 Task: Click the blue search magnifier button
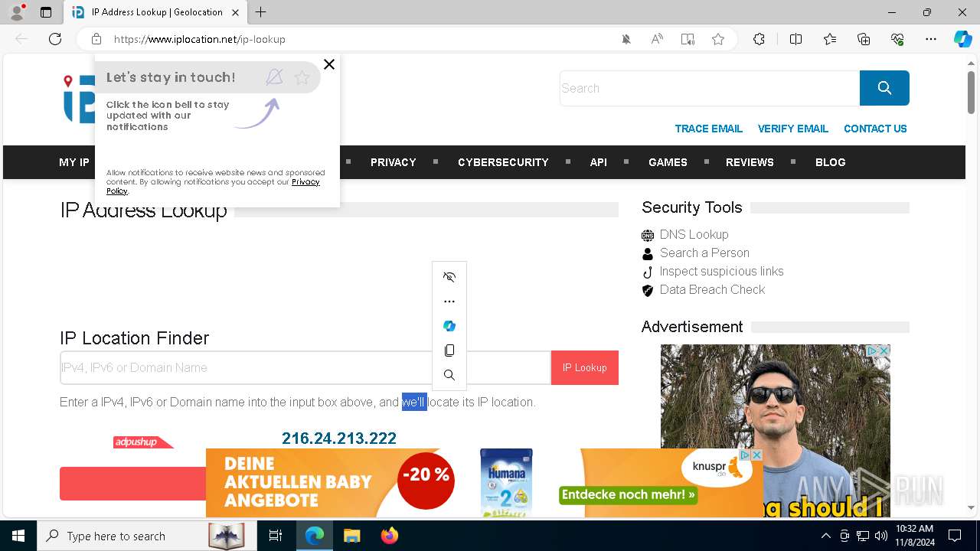pyautogui.click(x=884, y=88)
